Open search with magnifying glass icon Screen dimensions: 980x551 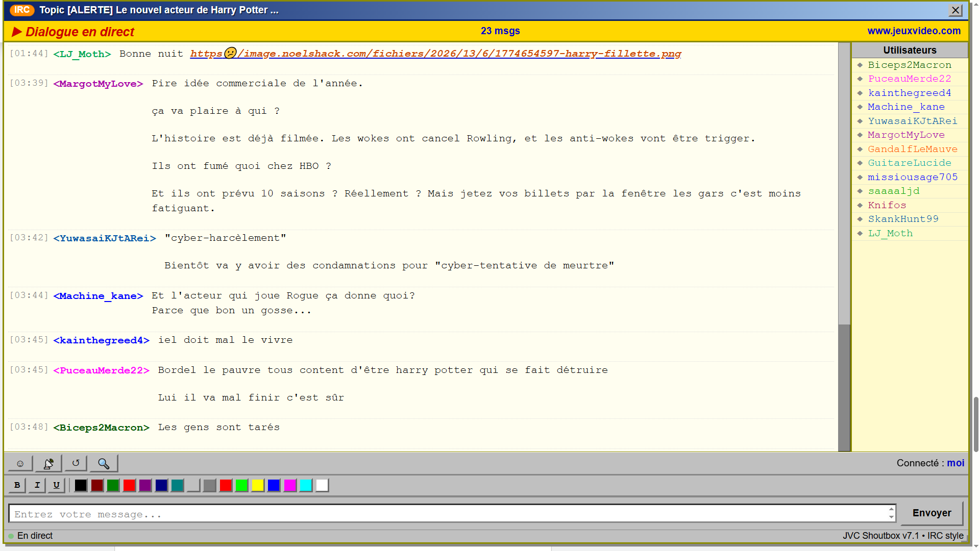(x=104, y=463)
